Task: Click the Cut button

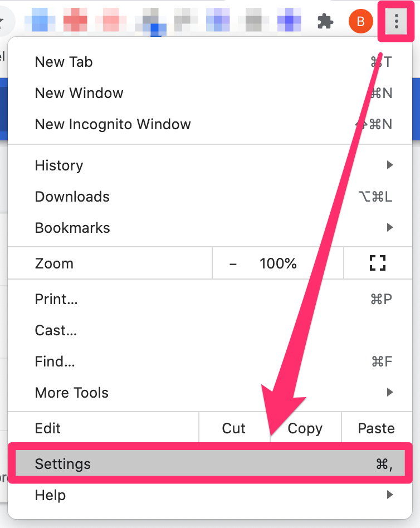Action: [233, 428]
